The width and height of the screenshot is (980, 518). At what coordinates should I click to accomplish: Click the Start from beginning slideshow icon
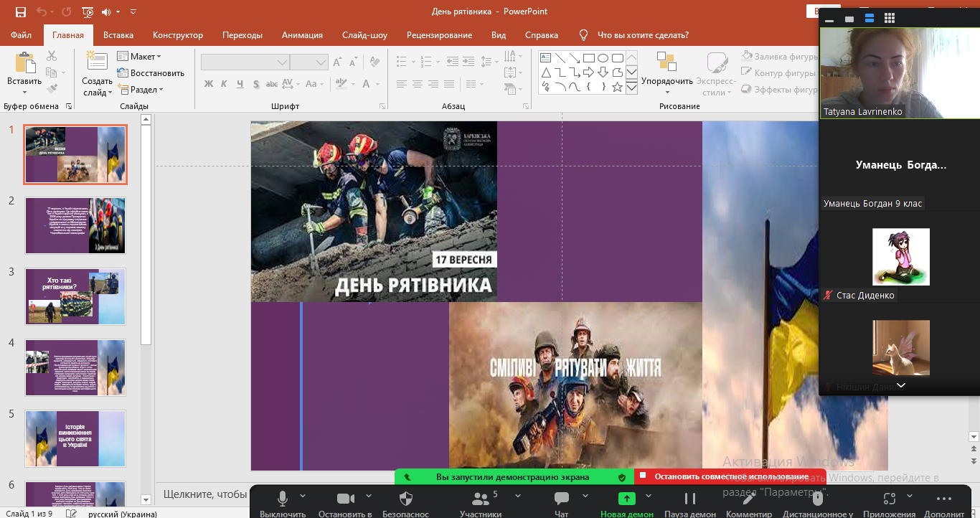[88, 11]
